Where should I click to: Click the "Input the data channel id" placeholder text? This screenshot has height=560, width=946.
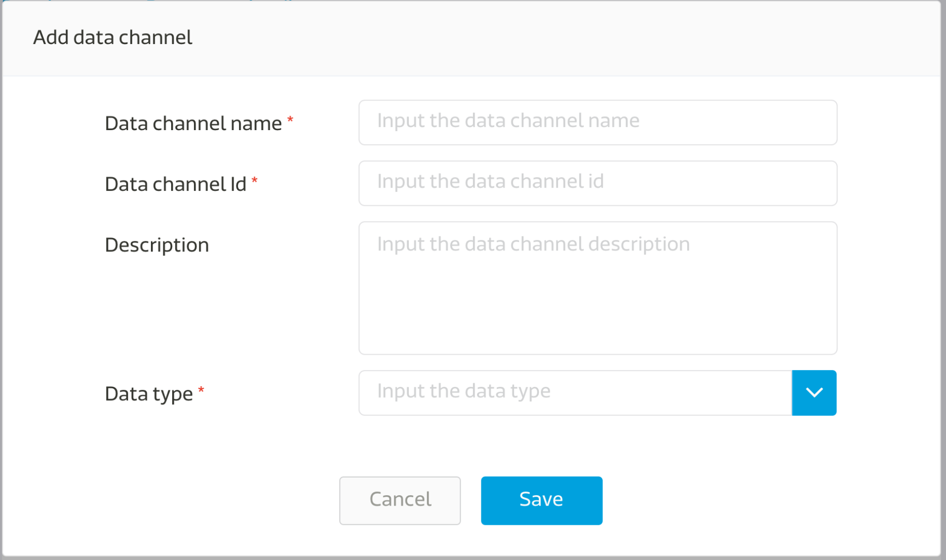tap(490, 181)
